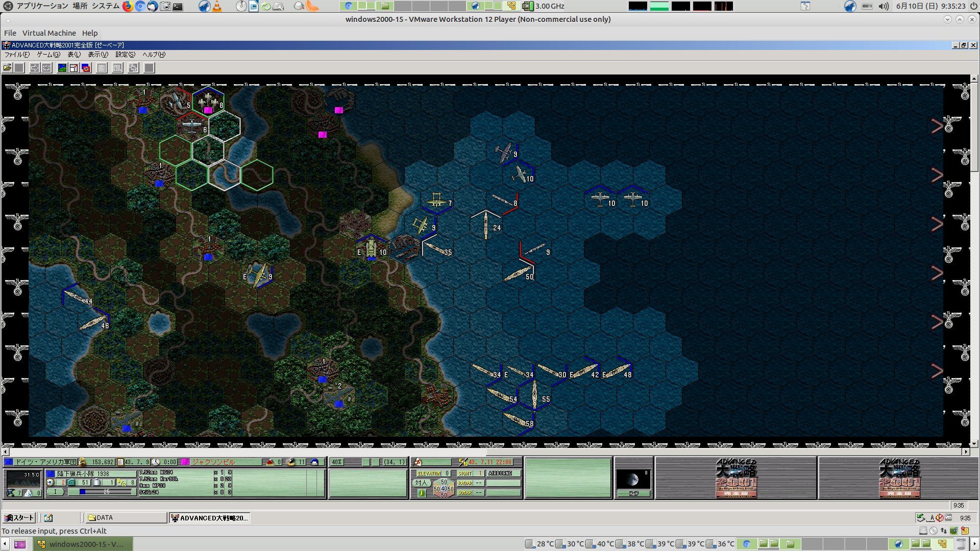This screenshot has height=551, width=980.
Task: Open the ゲーム(G) menu
Action: (x=48, y=55)
